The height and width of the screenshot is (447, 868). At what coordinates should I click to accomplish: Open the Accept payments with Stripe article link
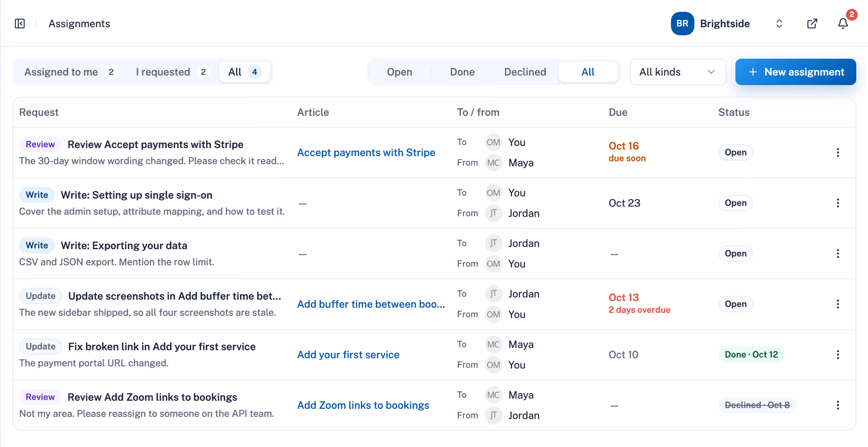pyautogui.click(x=366, y=152)
